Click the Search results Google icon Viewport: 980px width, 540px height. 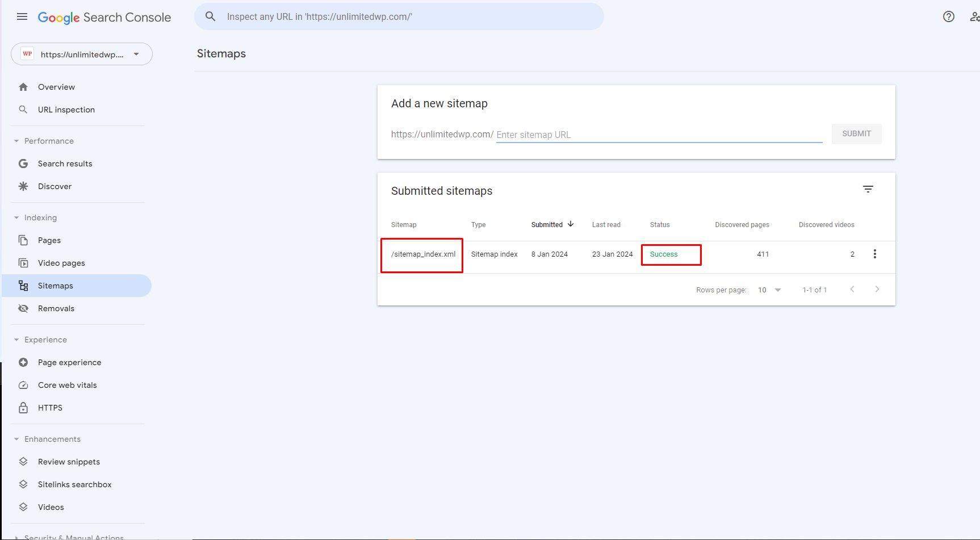(23, 164)
